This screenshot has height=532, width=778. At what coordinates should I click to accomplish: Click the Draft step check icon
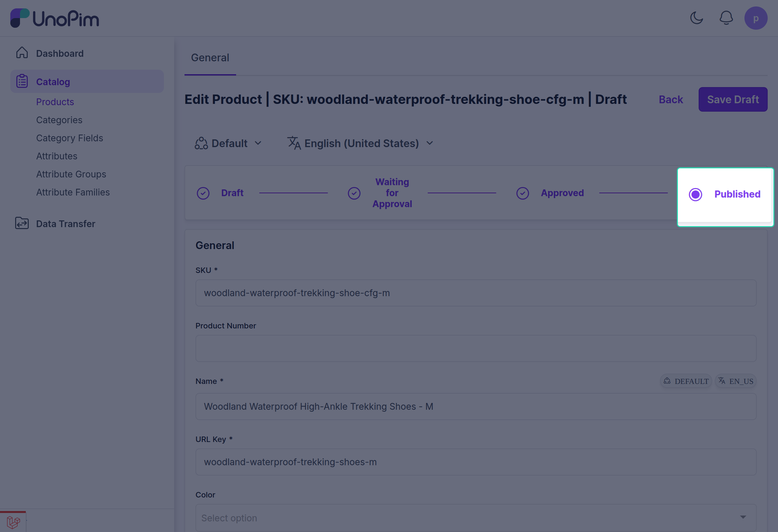click(x=203, y=193)
